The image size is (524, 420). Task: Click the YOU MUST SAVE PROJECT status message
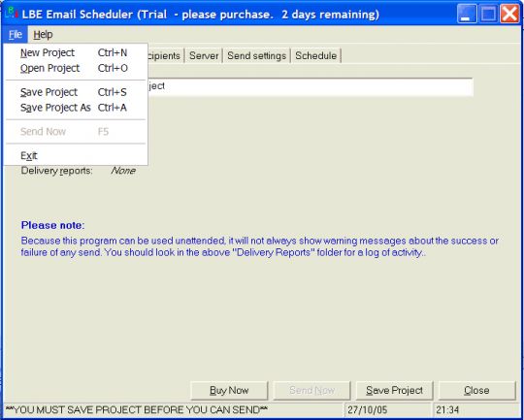pos(137,410)
